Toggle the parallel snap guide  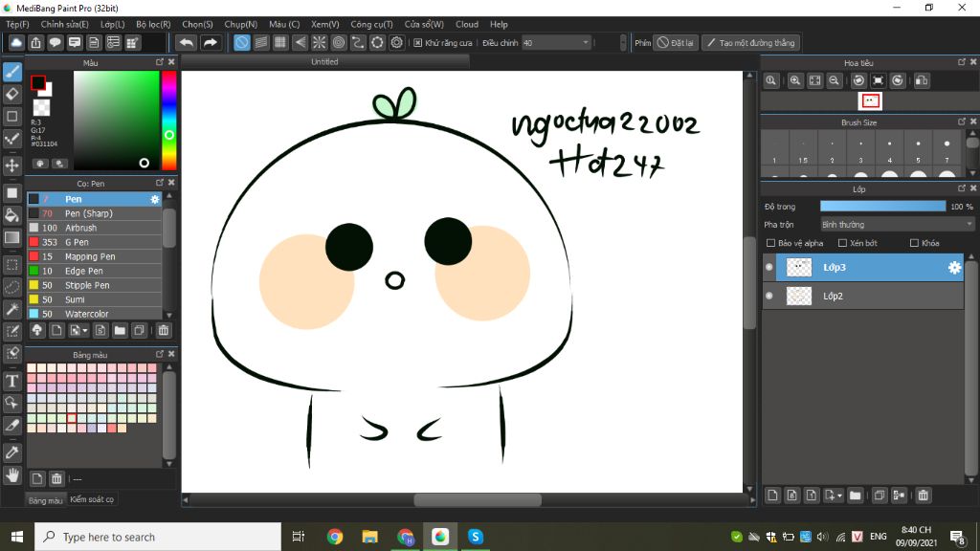(261, 42)
